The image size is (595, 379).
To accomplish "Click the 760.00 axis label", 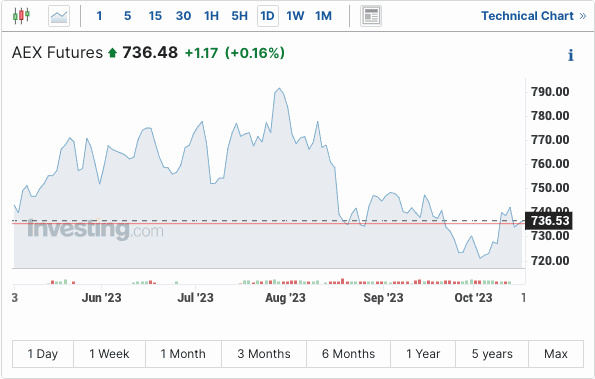I will [550, 164].
